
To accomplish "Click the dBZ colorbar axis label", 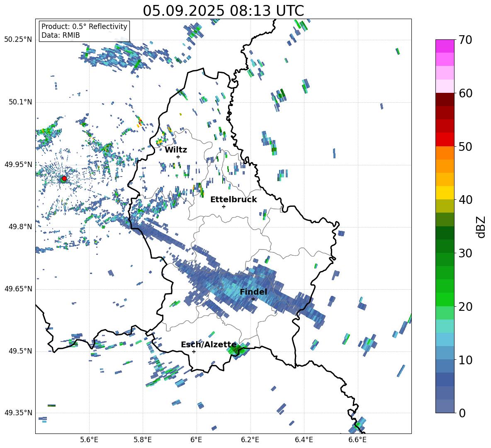I will tap(481, 227).
